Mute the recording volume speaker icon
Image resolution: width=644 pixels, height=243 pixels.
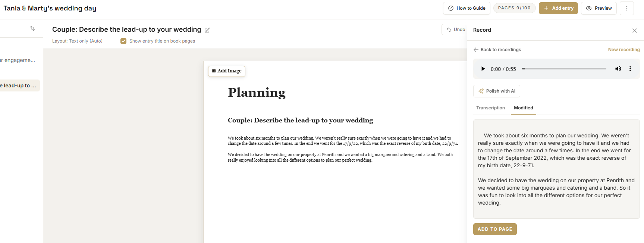coord(618,69)
